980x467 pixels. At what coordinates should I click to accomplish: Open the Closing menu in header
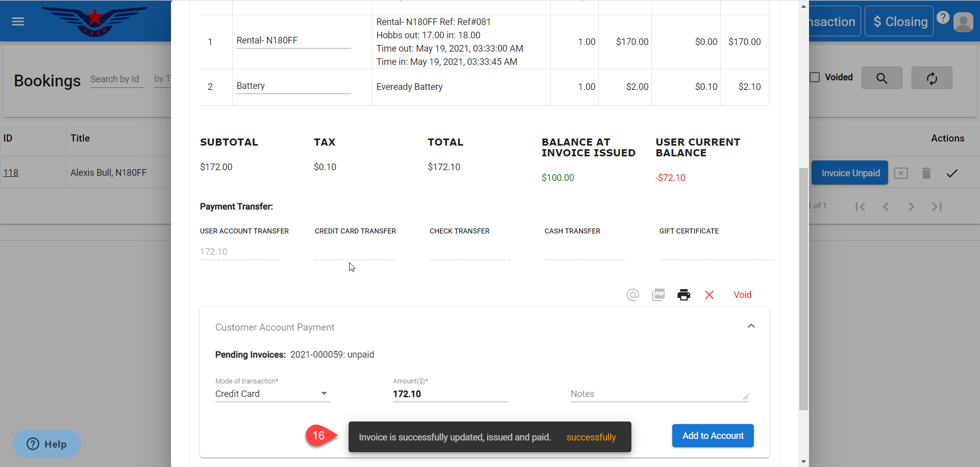point(899,21)
